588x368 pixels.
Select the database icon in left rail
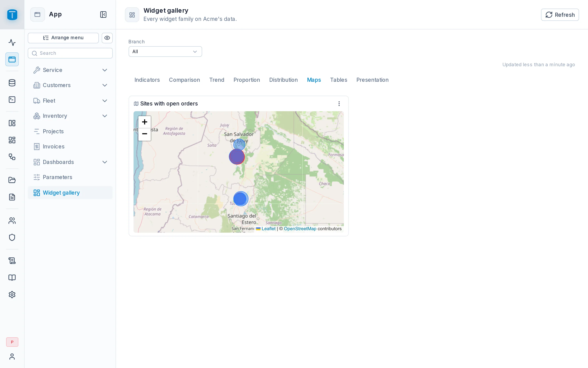(12, 83)
